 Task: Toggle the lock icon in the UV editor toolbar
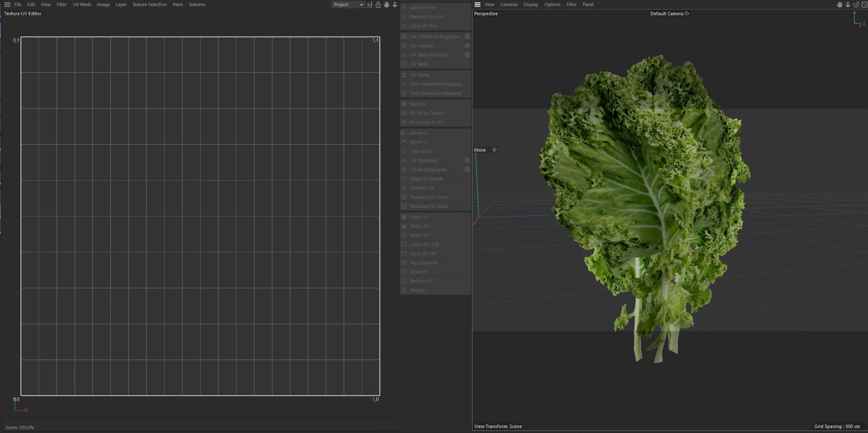378,4
